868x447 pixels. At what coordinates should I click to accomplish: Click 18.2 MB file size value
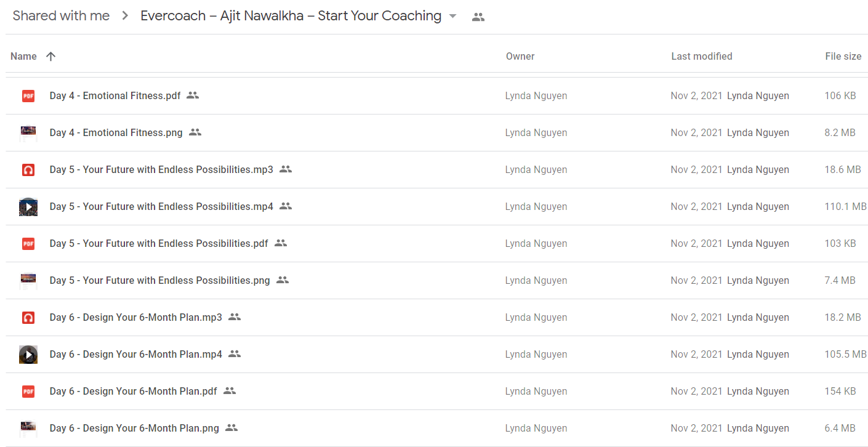pos(843,317)
